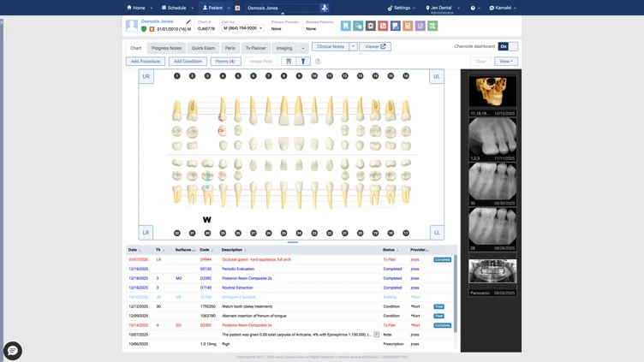The width and height of the screenshot is (644, 362).
Task: Select the LR quadrant button
Action: point(146,232)
